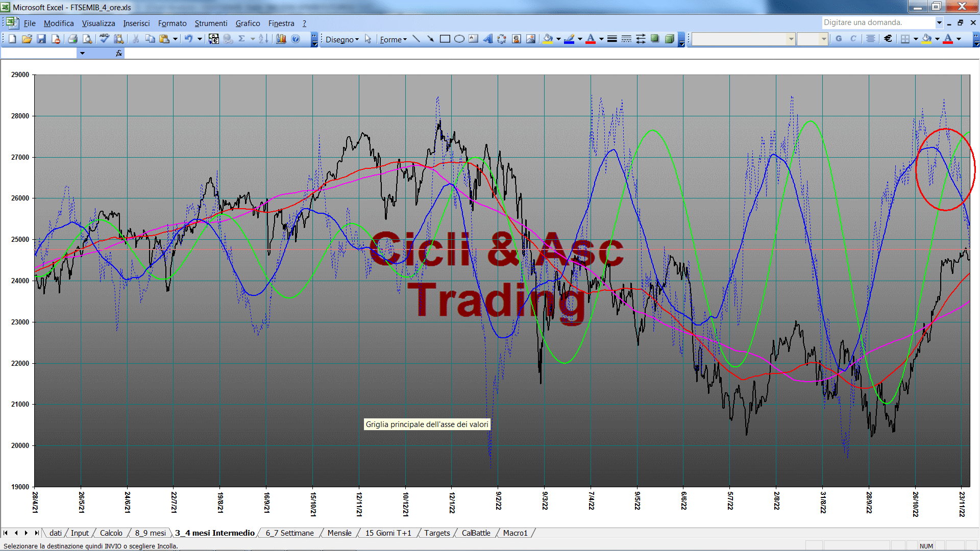Expand the Name Box dropdown arrow
The width and height of the screenshot is (980, 551).
point(82,53)
